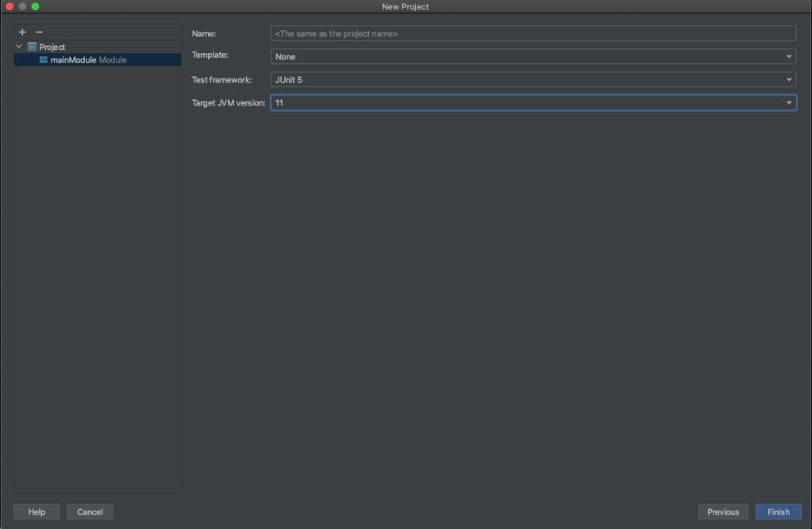Click the minus icon to remove module
The width and height of the screenshot is (812, 529).
39,33
